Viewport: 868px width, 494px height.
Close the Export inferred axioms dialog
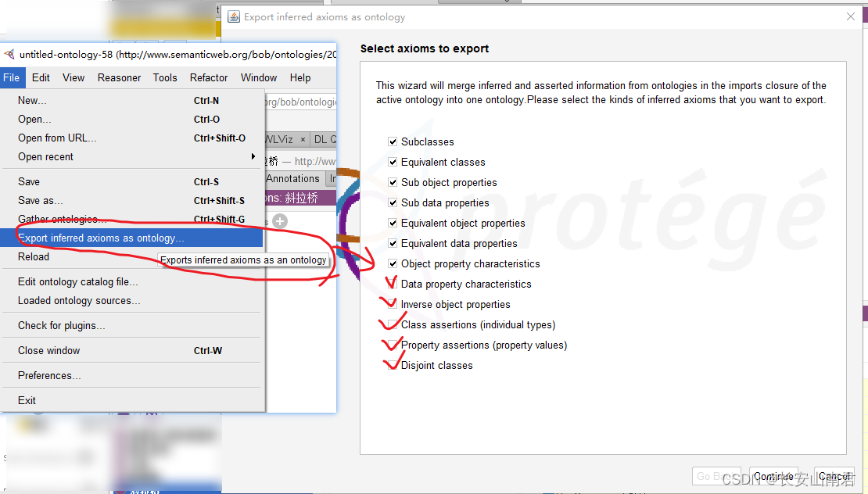pyautogui.click(x=851, y=16)
